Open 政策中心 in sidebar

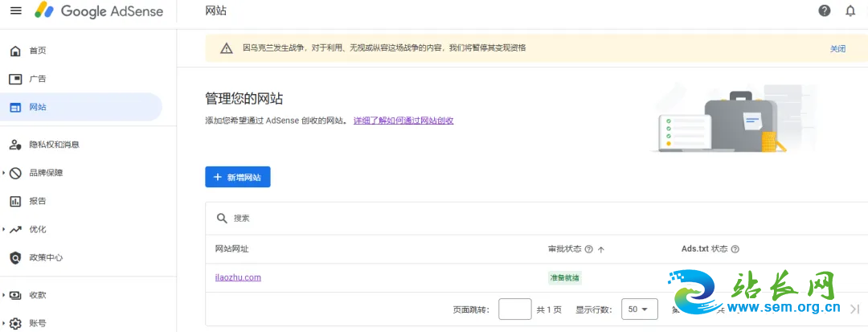point(46,258)
